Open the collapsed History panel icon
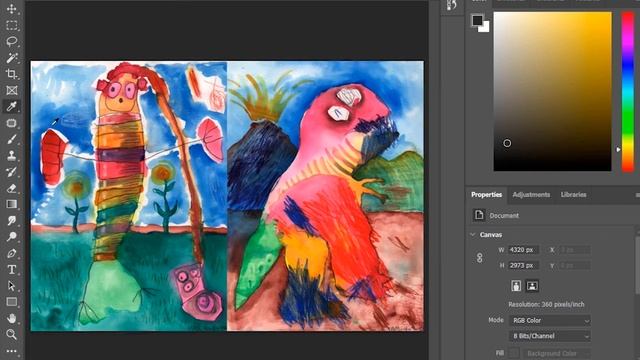 coord(451,5)
